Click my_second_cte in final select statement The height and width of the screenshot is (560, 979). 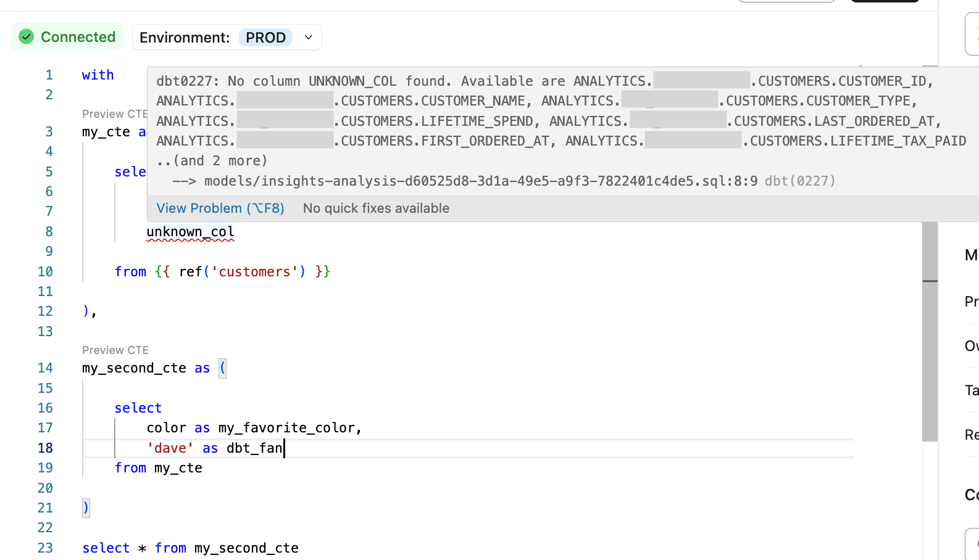[246, 548]
